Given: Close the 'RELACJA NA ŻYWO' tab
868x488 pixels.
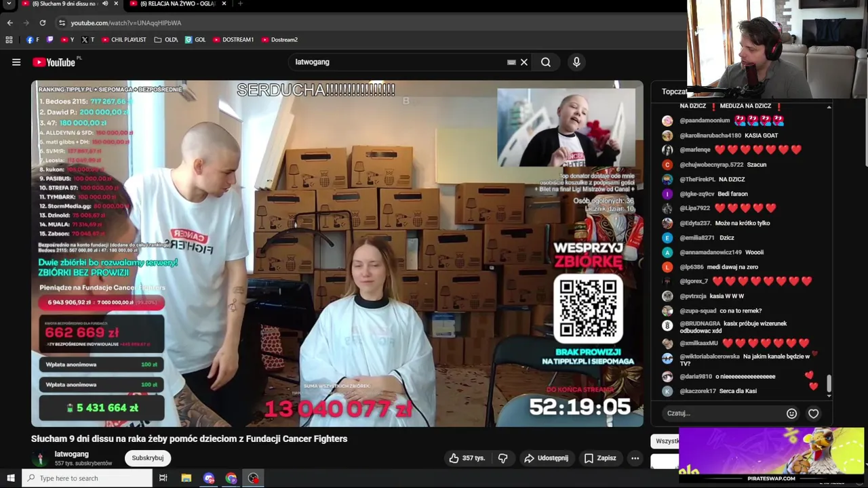Looking at the screenshot, I should (x=224, y=4).
